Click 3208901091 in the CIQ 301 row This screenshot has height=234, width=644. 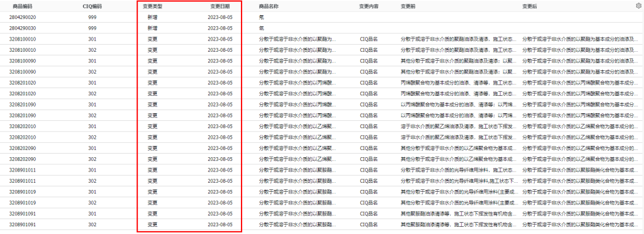[x=23, y=214]
